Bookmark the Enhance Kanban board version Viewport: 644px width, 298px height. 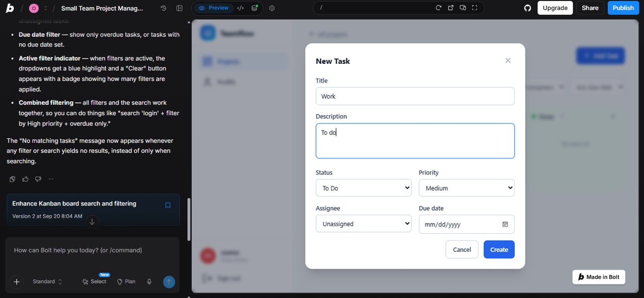tap(168, 205)
